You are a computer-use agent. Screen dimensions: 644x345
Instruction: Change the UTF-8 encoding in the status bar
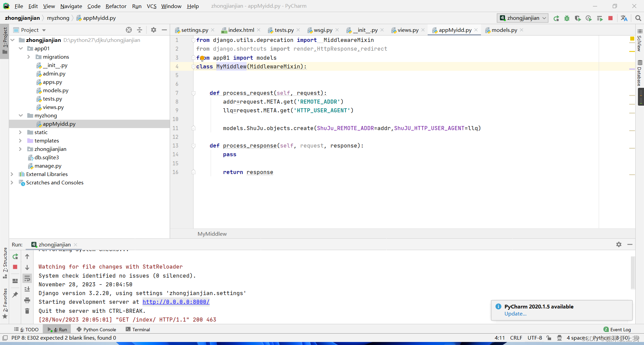point(535,338)
